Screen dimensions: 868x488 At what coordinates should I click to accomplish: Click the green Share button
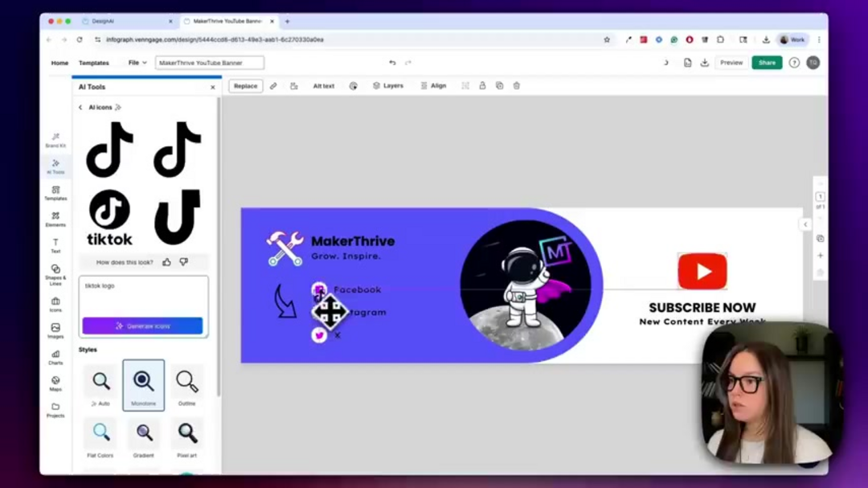[x=766, y=62]
